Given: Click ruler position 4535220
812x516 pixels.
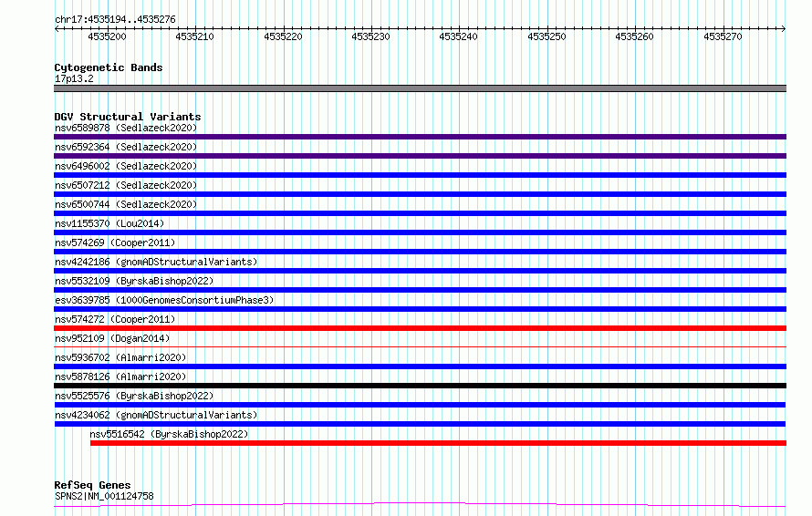Looking at the screenshot, I should (283, 36).
